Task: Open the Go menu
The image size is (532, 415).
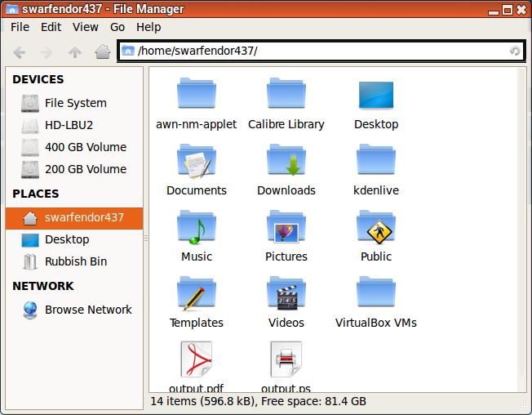Action: (118, 27)
